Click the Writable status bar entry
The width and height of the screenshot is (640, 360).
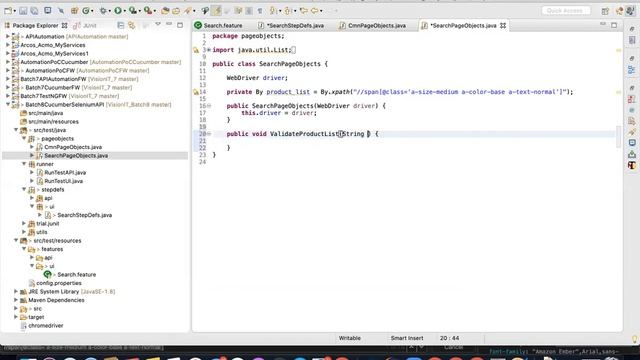coord(350,338)
